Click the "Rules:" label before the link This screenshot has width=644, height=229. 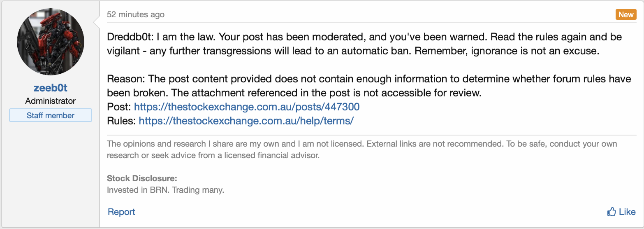[121, 121]
